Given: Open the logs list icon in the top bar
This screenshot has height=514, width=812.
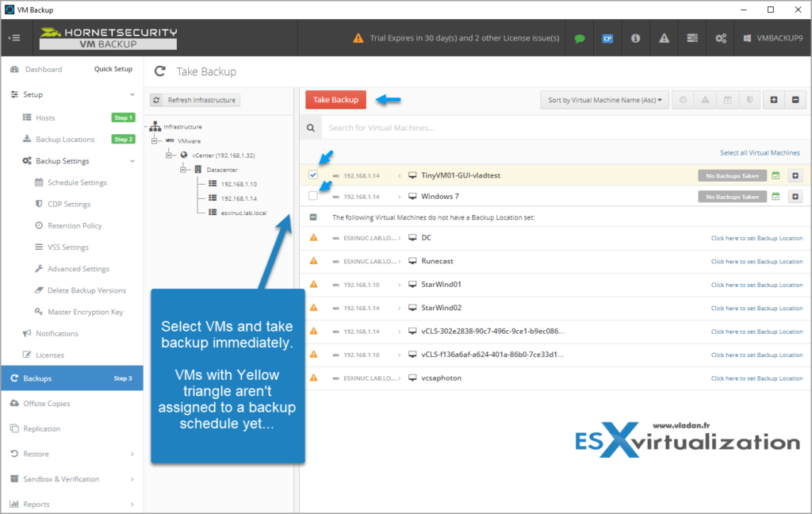Looking at the screenshot, I should (x=691, y=37).
